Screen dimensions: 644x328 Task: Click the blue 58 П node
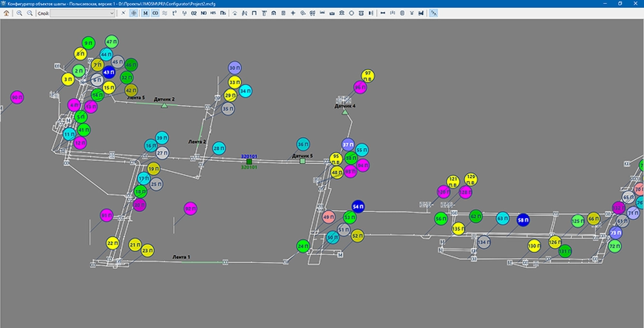523,220
